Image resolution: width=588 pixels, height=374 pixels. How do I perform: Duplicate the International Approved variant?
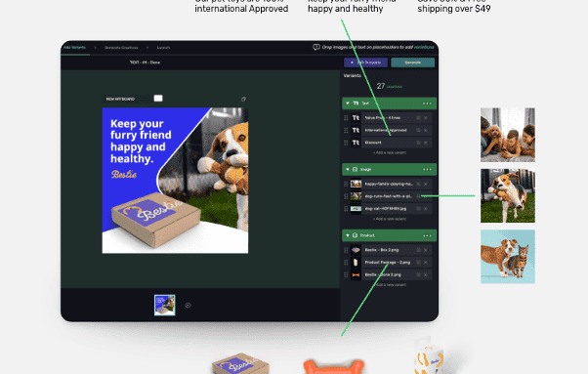pos(418,130)
